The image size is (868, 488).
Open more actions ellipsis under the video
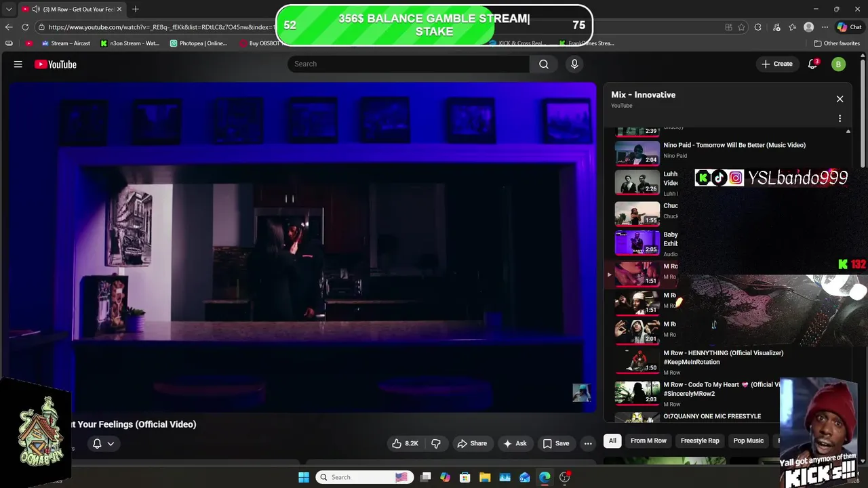(588, 443)
